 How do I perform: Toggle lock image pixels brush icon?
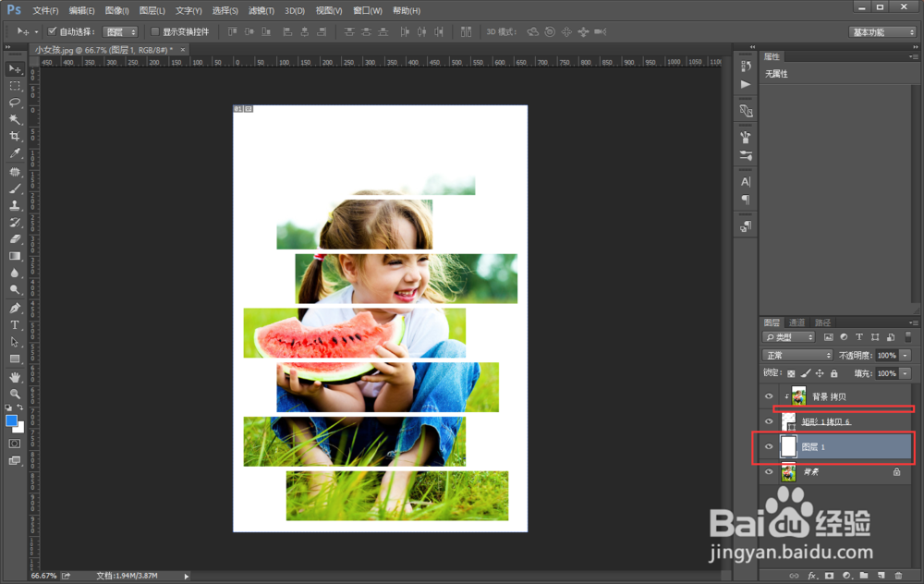[x=806, y=373]
